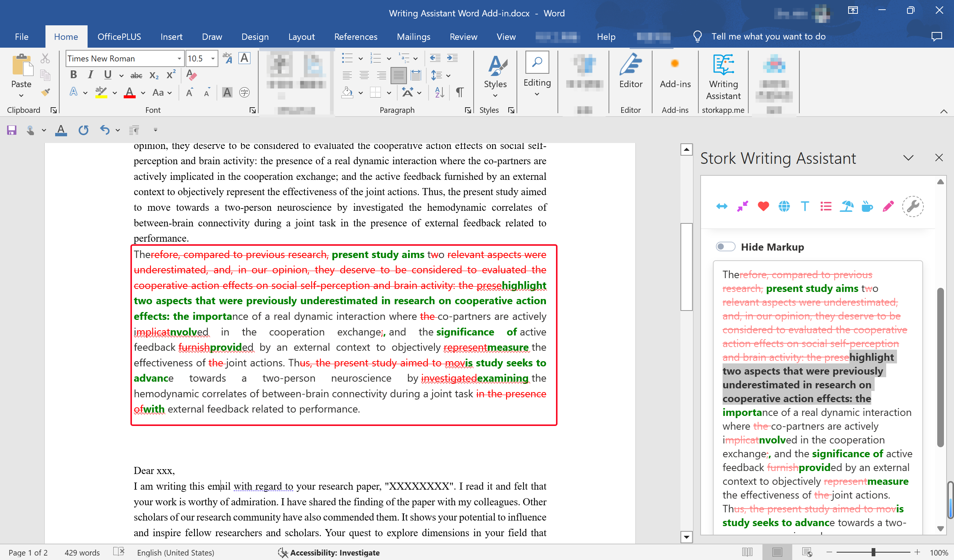Open the font name dropdown
The image size is (954, 560).
pos(179,59)
